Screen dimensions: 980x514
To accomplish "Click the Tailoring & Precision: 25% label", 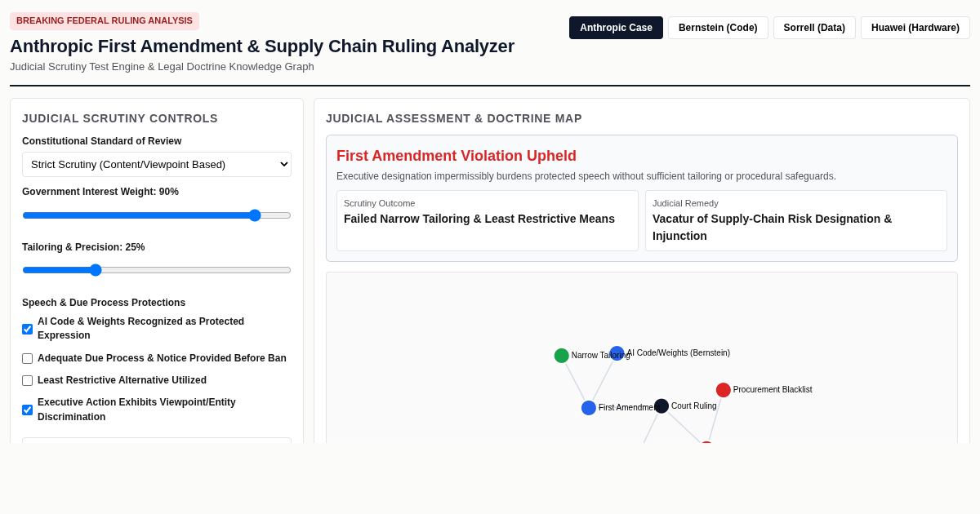I will click(x=83, y=247).
